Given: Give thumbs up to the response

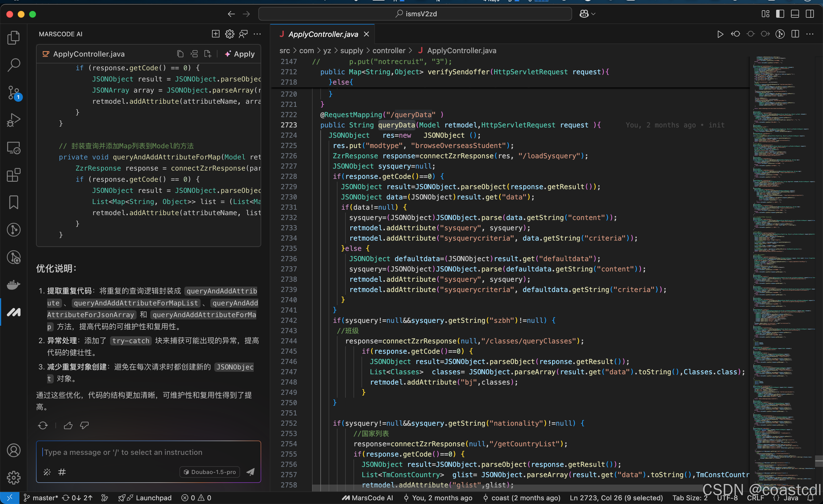Looking at the screenshot, I should tap(68, 425).
